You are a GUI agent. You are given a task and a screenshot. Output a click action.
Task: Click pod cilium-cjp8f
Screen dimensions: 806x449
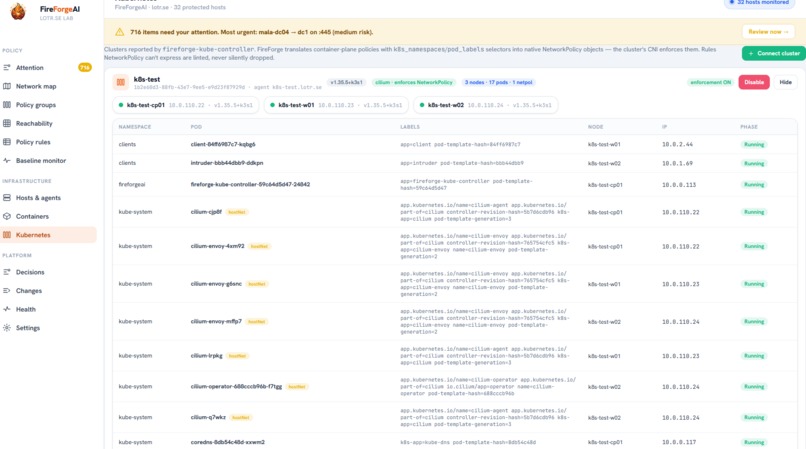206,212
